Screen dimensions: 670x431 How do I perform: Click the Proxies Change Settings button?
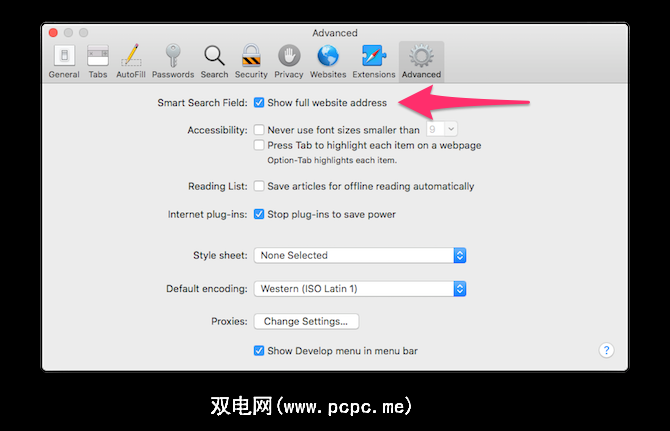[x=306, y=321]
